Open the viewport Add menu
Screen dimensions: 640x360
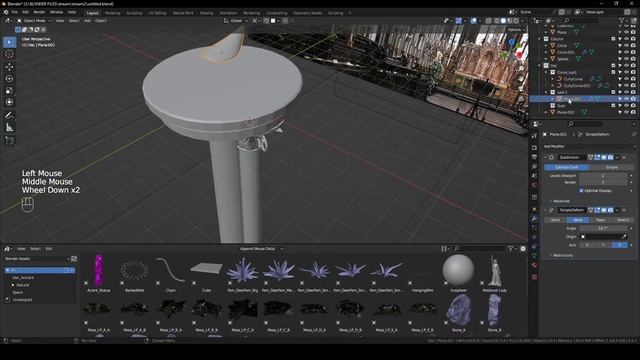tap(87, 20)
